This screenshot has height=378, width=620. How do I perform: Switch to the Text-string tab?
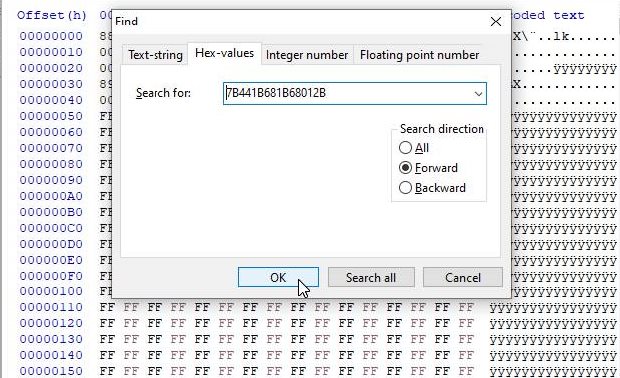[x=155, y=55]
